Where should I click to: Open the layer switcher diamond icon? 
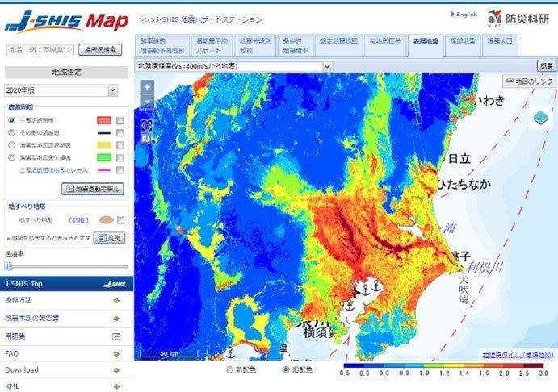pos(540,118)
